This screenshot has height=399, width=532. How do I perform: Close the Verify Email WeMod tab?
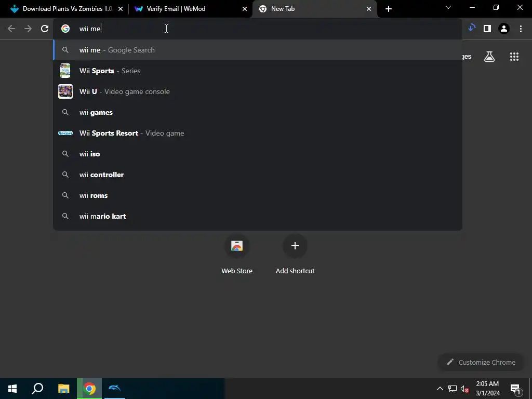pyautogui.click(x=245, y=9)
